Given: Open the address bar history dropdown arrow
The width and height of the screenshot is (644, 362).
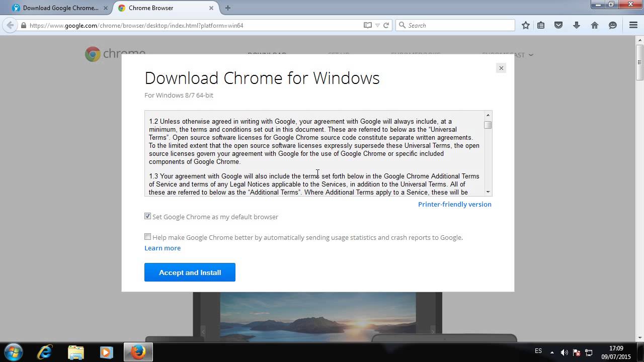Looking at the screenshot, I should point(377,25).
